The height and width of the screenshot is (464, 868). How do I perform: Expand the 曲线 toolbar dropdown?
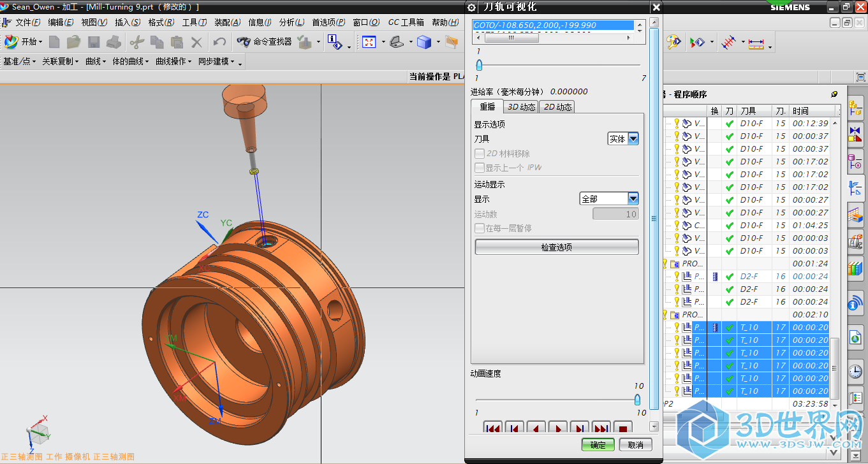pyautogui.click(x=96, y=62)
